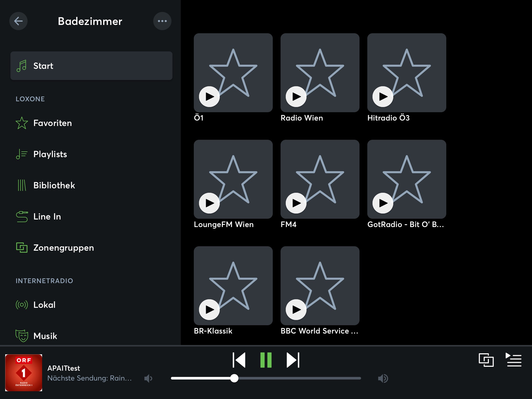Open the three-dots more options menu

162,21
